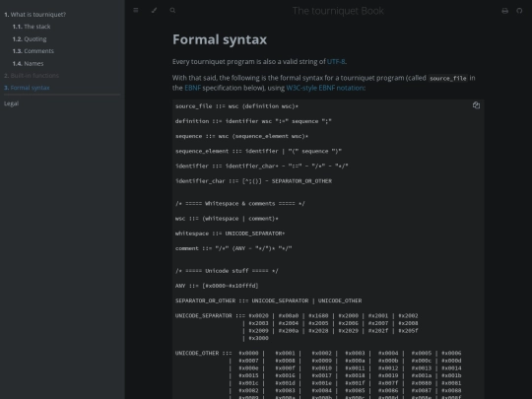The image size is (532, 399).
Task: Select chapter 3 Formal syntax in sidebar
Action: pos(27,88)
